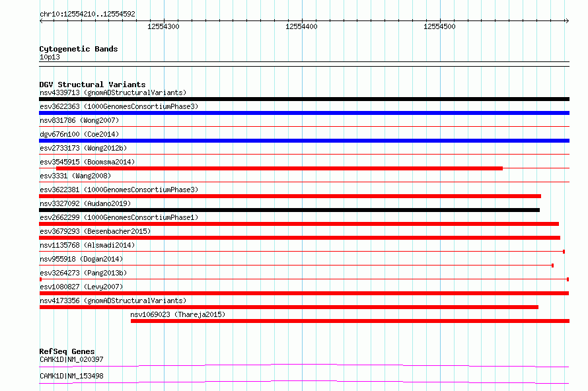Click the 10p13 band label

(50, 57)
